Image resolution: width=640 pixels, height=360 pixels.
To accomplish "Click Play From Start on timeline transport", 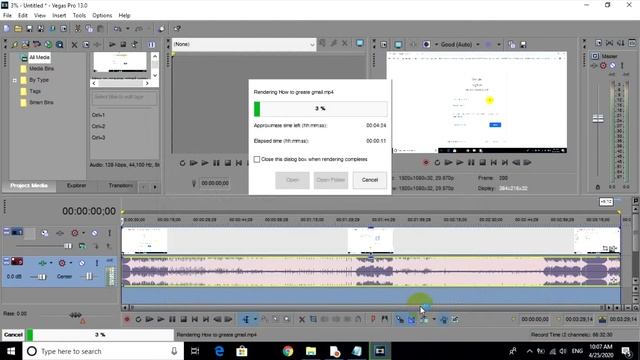I will click(149, 319).
